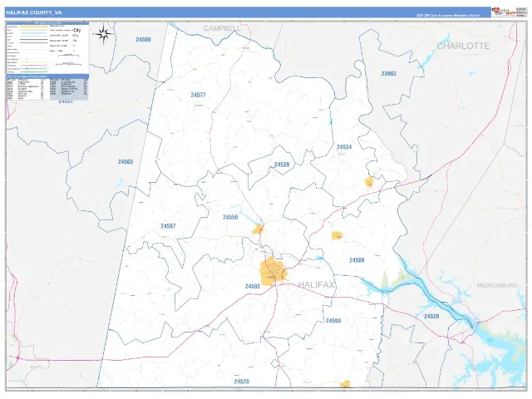Click the ZIP code index table header
The width and height of the screenshot is (532, 399).
(x=47, y=76)
